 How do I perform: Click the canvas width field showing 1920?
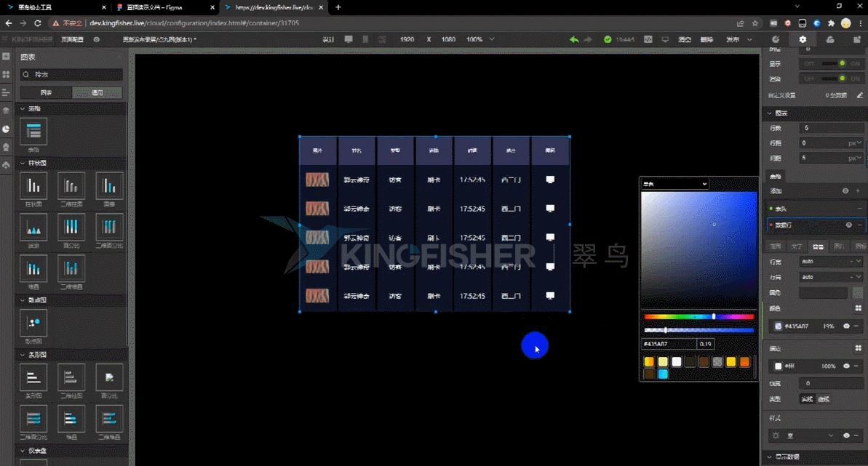coord(407,39)
